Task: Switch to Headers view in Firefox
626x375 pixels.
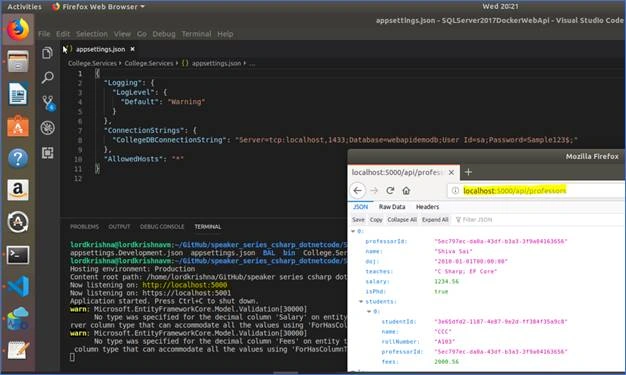Action: click(x=427, y=207)
